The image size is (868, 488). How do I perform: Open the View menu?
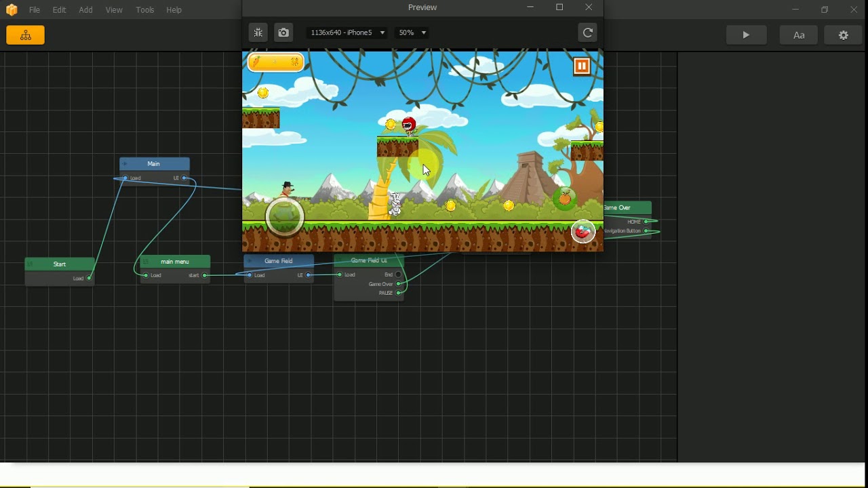pos(114,10)
